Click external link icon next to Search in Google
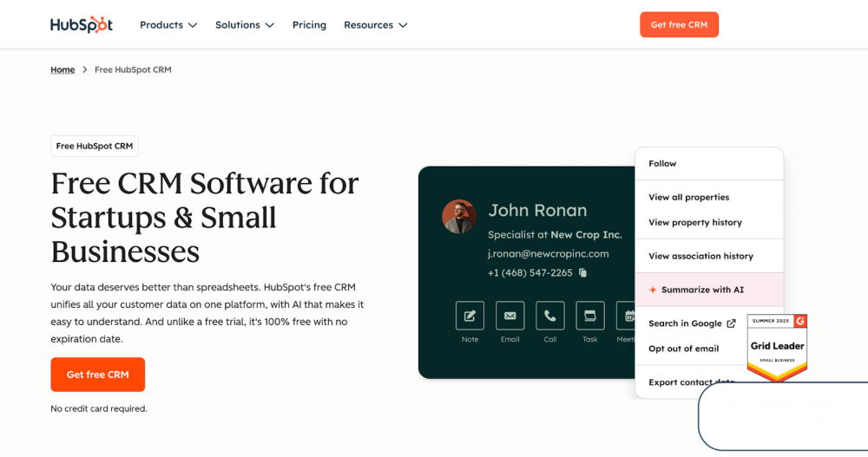Image resolution: width=868 pixels, height=457 pixels. [x=731, y=323]
